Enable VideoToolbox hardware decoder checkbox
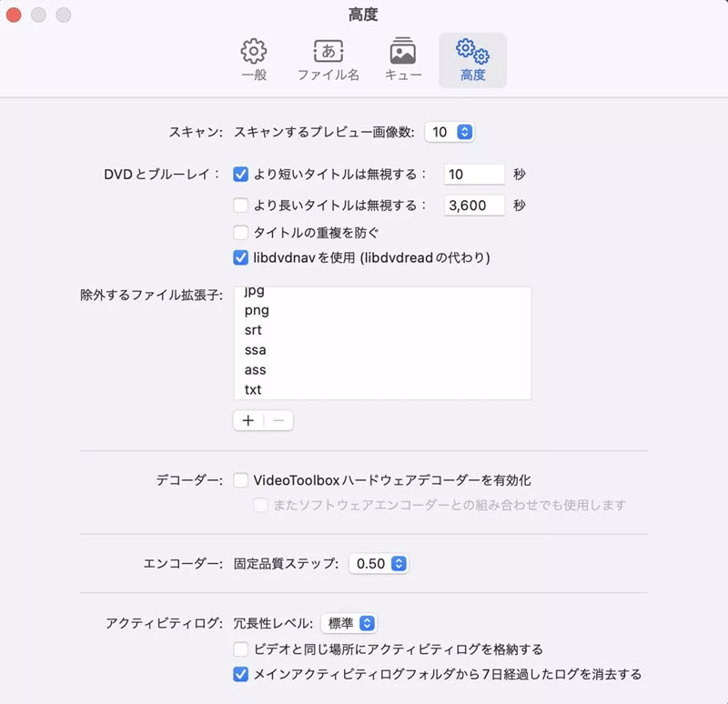Viewport: 728px width, 704px height. click(241, 479)
